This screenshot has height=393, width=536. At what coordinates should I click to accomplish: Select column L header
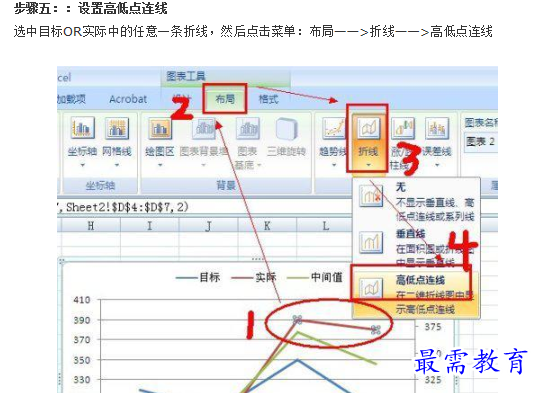[x=324, y=226]
